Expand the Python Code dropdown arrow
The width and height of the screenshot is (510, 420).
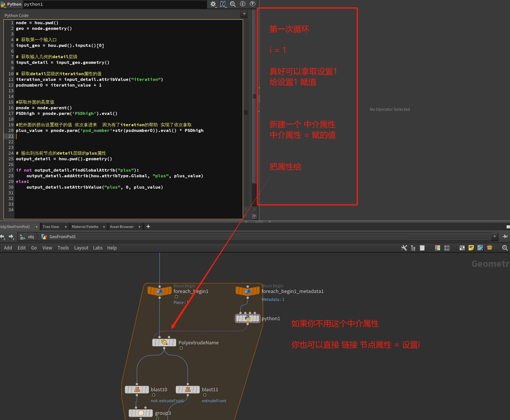coord(244,14)
